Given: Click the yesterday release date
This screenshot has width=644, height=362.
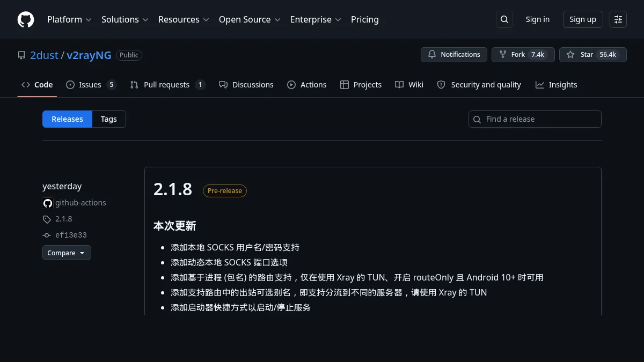Looking at the screenshot, I should click(x=62, y=186).
